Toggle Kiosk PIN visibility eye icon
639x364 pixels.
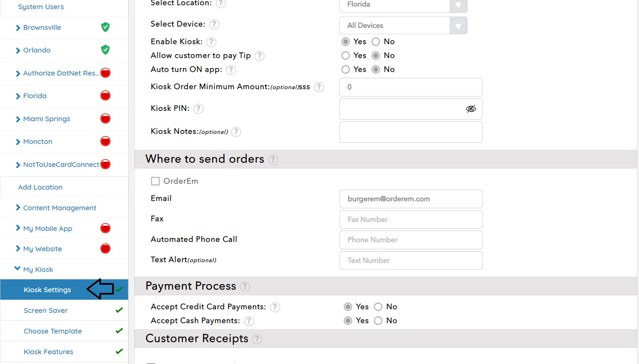pyautogui.click(x=471, y=109)
